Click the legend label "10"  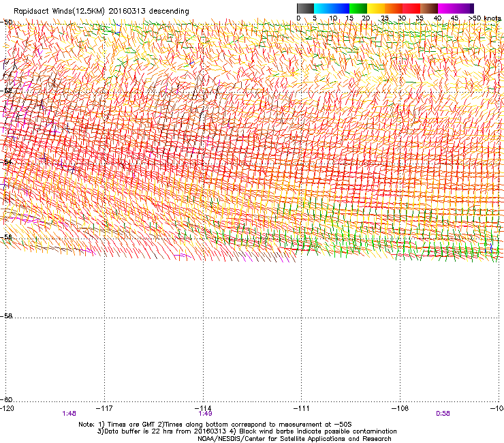(x=332, y=18)
